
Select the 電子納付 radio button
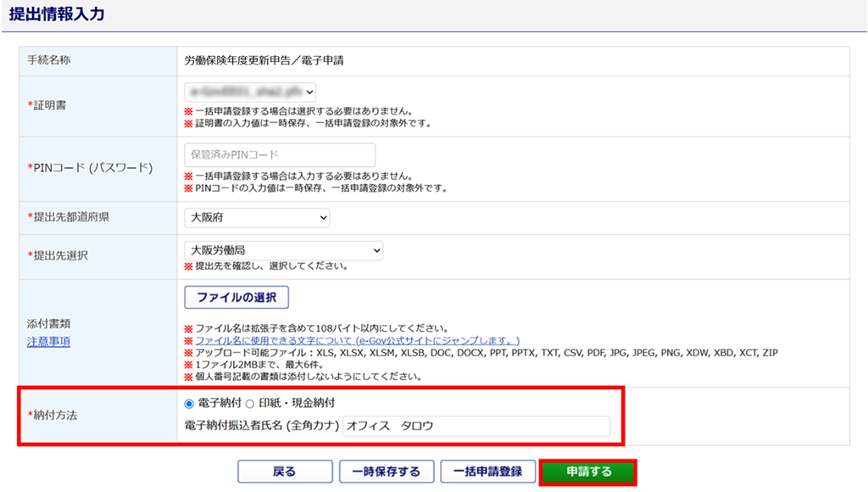pos(189,403)
